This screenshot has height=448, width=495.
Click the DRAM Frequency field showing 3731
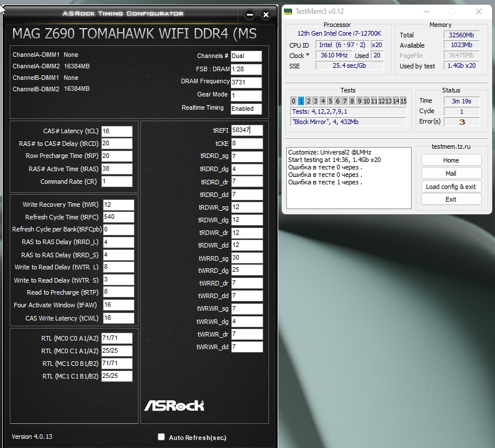pyautogui.click(x=246, y=82)
